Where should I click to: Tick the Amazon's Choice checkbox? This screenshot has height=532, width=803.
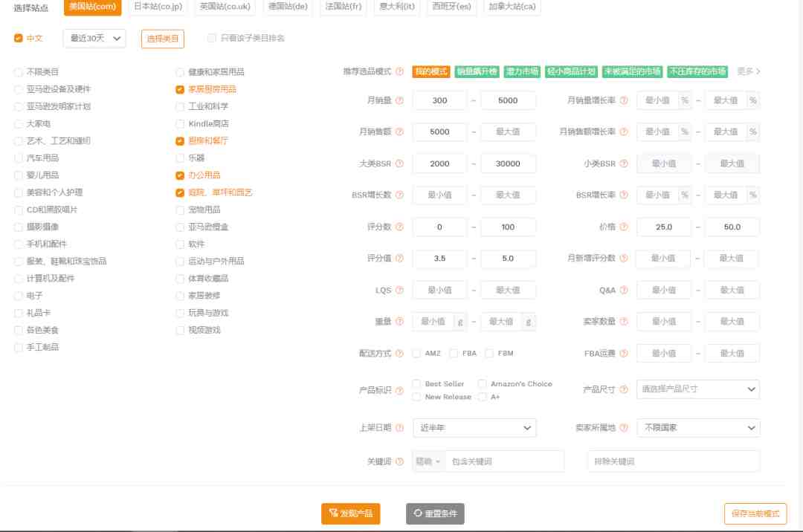(482, 383)
